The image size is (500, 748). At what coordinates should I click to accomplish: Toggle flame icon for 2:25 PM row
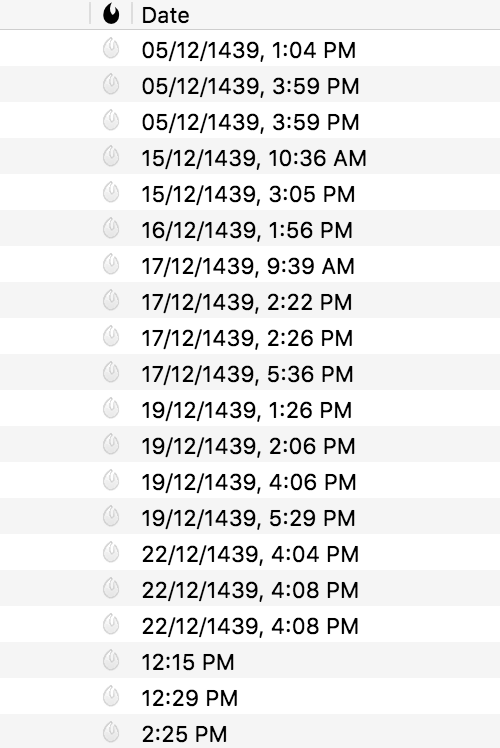(x=111, y=733)
